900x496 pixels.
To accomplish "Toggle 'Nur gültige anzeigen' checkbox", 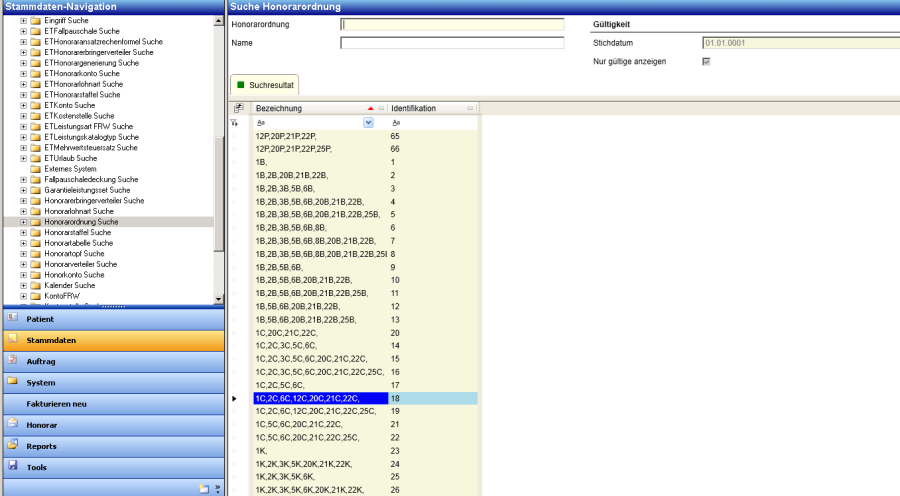I will [707, 61].
